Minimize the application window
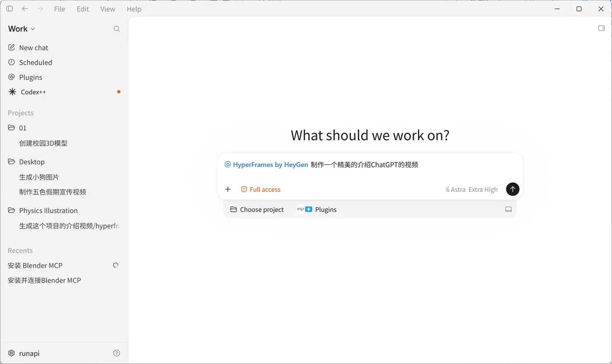This screenshot has height=364, width=612. (557, 9)
